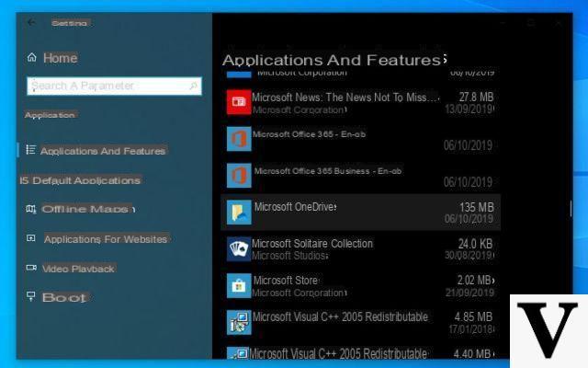Click the Applications For Websites icon
This screenshot has height=368, width=588.
pyautogui.click(x=31, y=238)
